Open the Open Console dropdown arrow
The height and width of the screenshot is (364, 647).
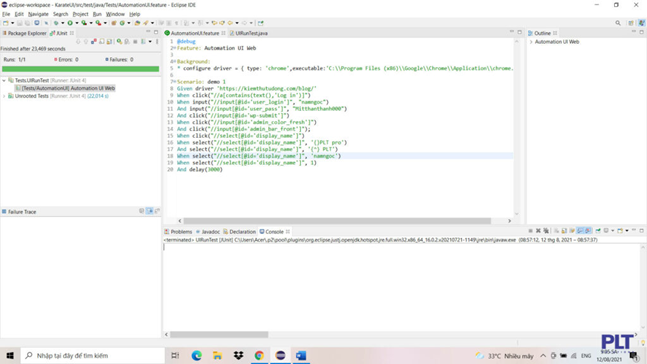(627, 230)
